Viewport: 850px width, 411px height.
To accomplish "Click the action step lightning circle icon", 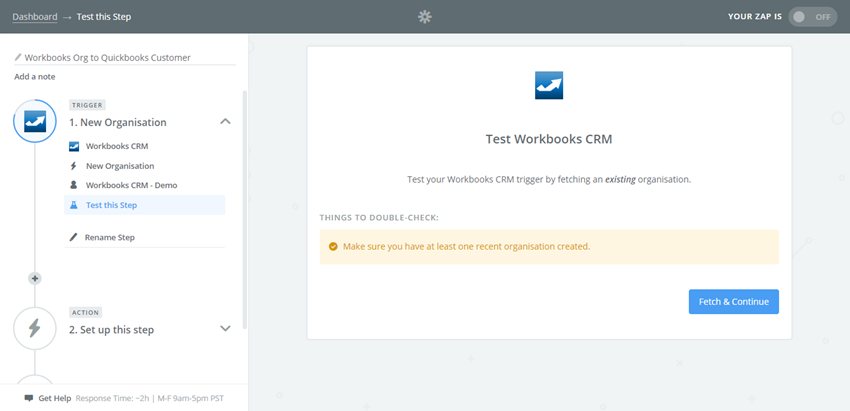I will 35,329.
